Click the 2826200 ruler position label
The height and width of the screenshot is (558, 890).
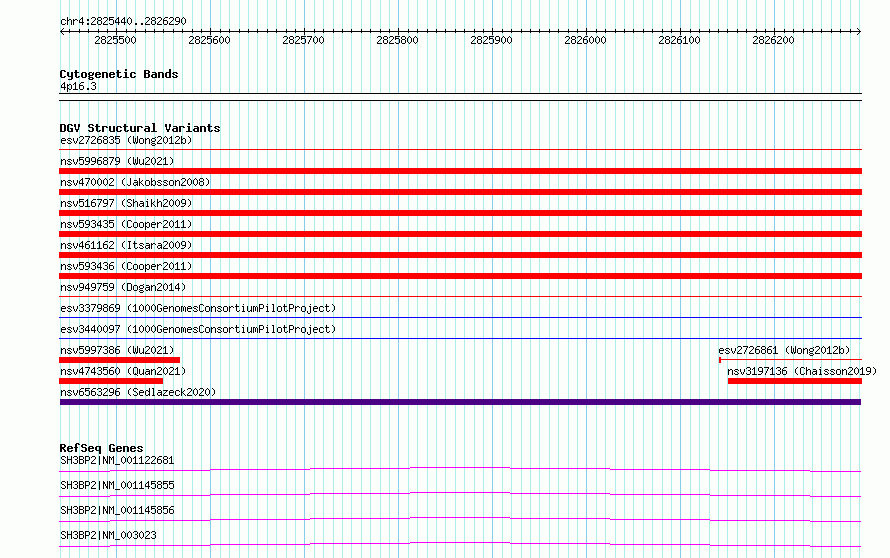773,40
